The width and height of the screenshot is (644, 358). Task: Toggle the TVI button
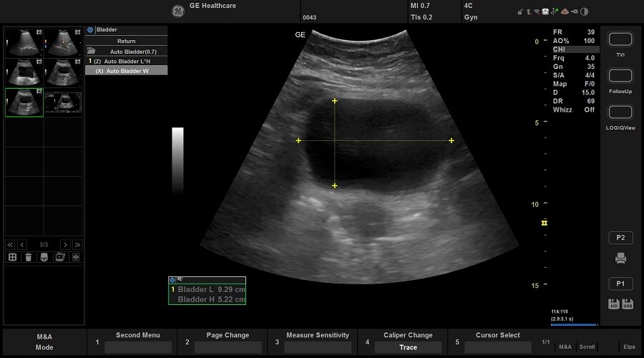[620, 39]
